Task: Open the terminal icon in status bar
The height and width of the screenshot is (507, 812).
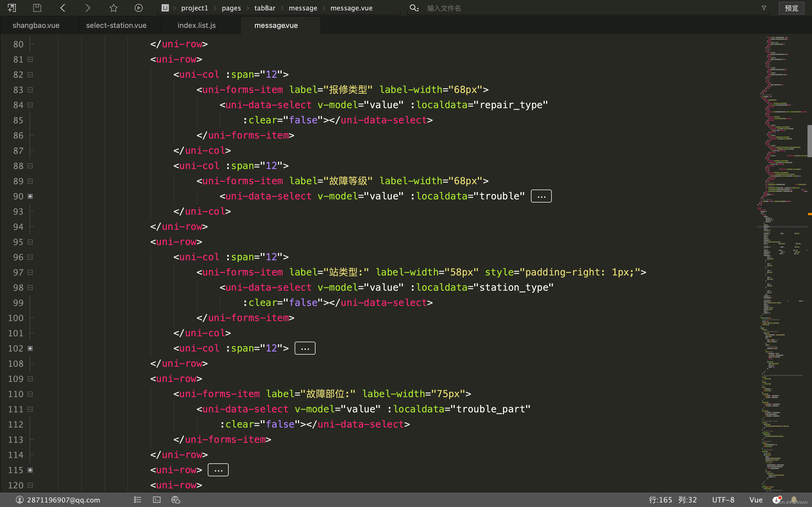Action: [x=157, y=500]
